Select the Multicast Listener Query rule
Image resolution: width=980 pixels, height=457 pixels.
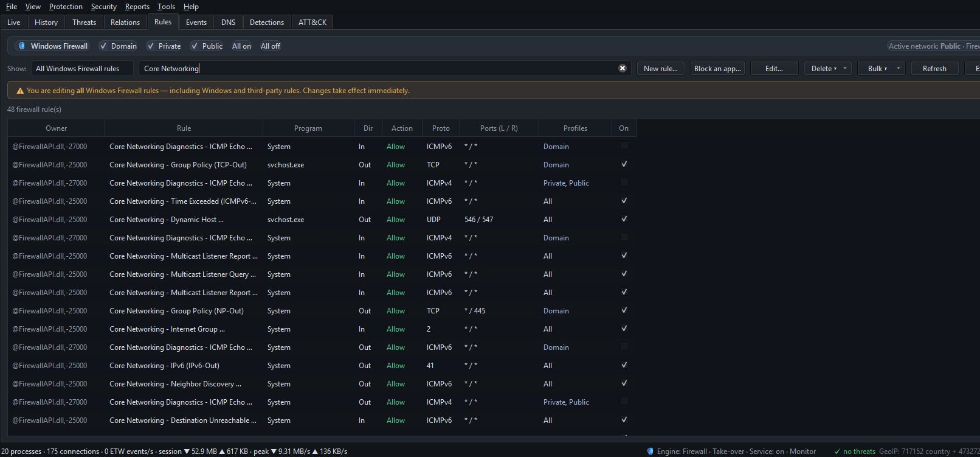pos(322,274)
